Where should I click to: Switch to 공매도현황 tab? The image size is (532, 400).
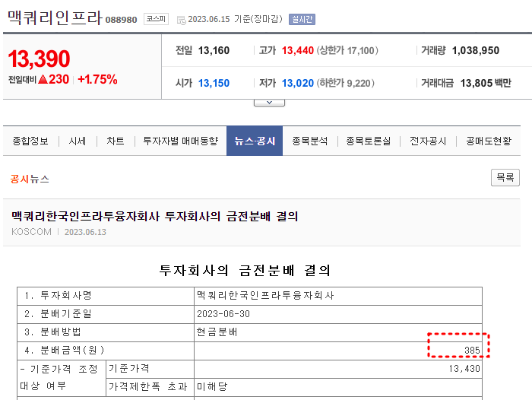click(489, 141)
